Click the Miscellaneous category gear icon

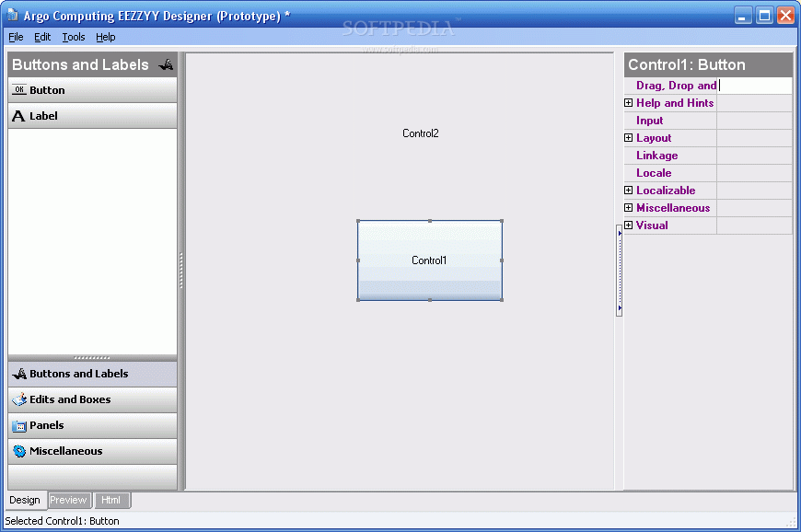pyautogui.click(x=19, y=451)
